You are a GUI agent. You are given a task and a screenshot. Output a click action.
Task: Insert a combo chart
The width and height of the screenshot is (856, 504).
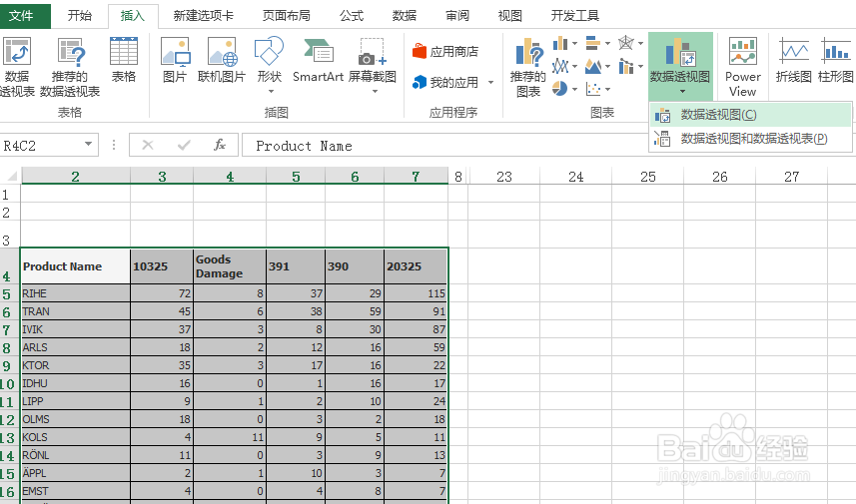coord(625,66)
